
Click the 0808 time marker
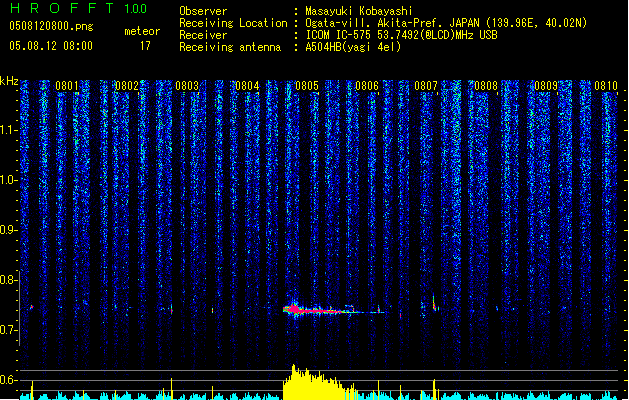coord(486,86)
